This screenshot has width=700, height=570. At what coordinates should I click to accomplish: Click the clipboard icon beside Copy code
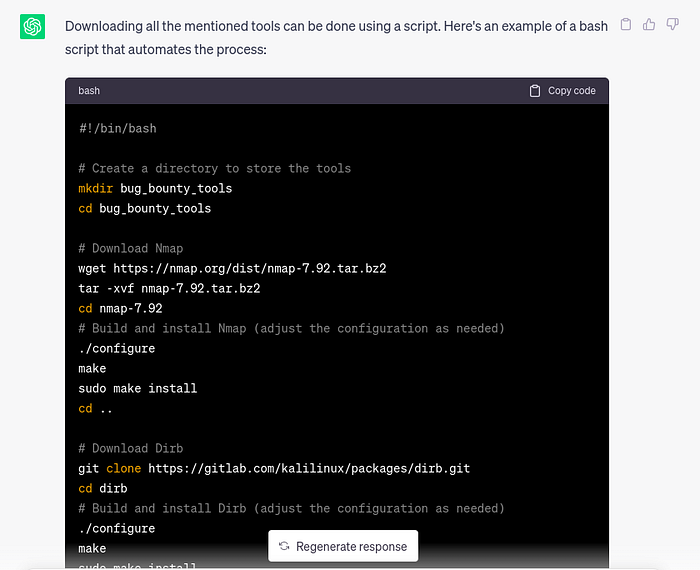click(x=535, y=91)
